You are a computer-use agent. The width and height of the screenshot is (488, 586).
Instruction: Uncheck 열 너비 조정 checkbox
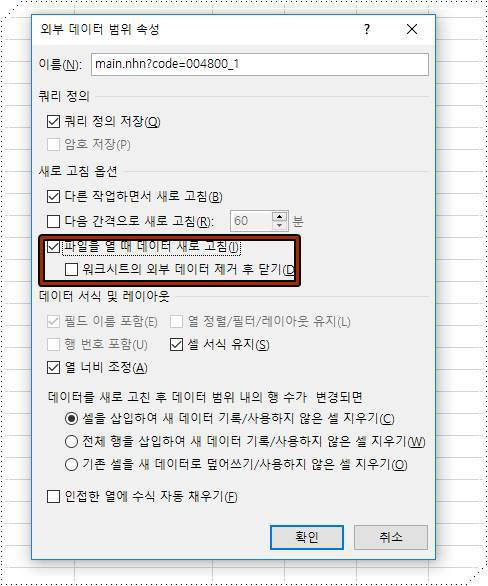click(53, 367)
